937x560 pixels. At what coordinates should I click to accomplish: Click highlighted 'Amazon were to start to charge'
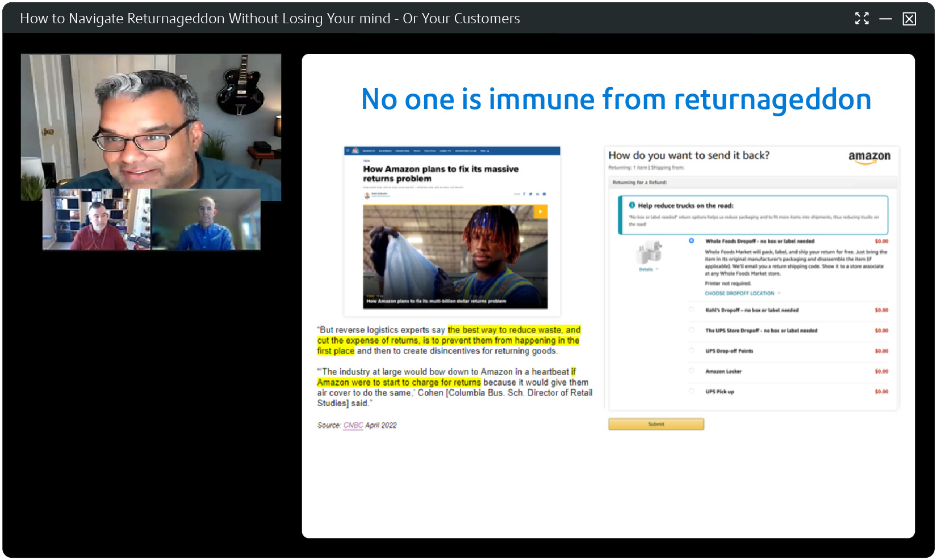click(399, 382)
